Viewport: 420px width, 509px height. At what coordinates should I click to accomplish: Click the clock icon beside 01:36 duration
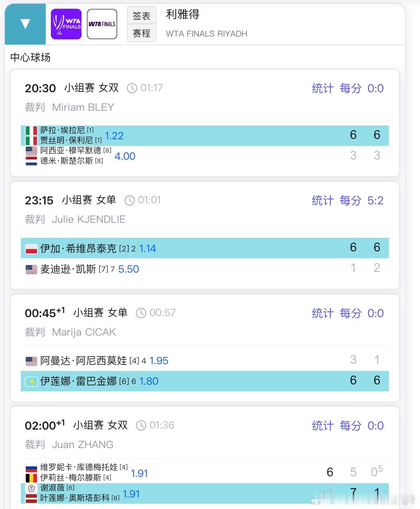[141, 425]
